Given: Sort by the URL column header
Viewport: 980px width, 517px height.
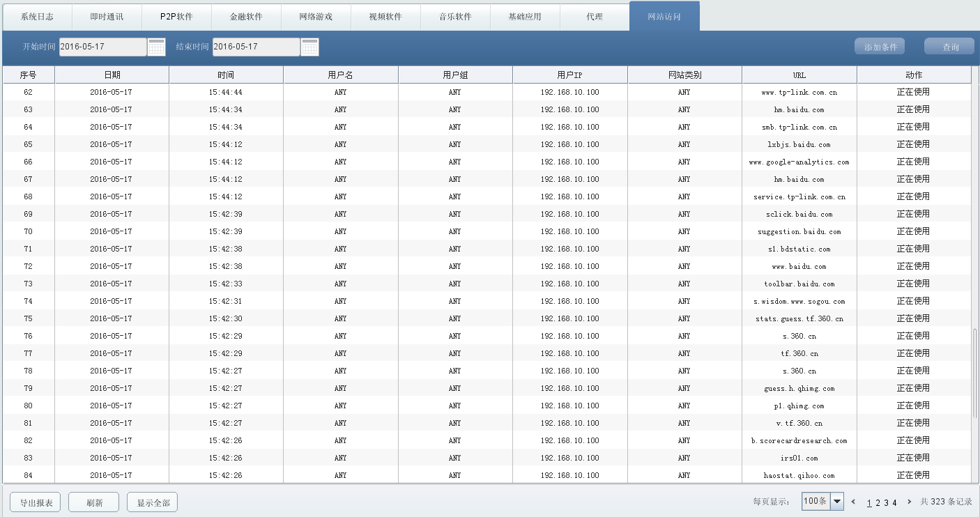Looking at the screenshot, I should tap(799, 75).
